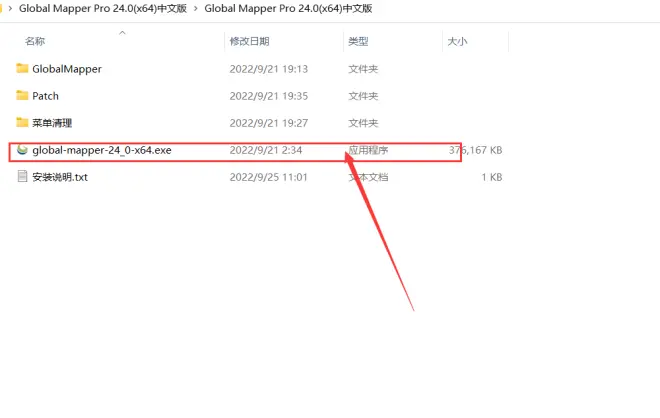Navigate to the first Global Mapper Pro breadcrumb
The height and width of the screenshot is (418, 660).
pos(102,7)
